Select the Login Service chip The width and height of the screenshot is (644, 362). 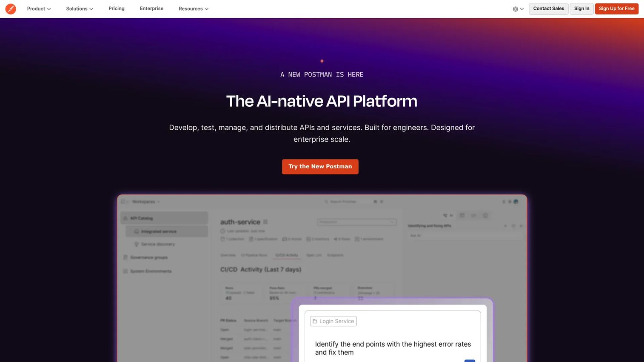[x=333, y=321]
